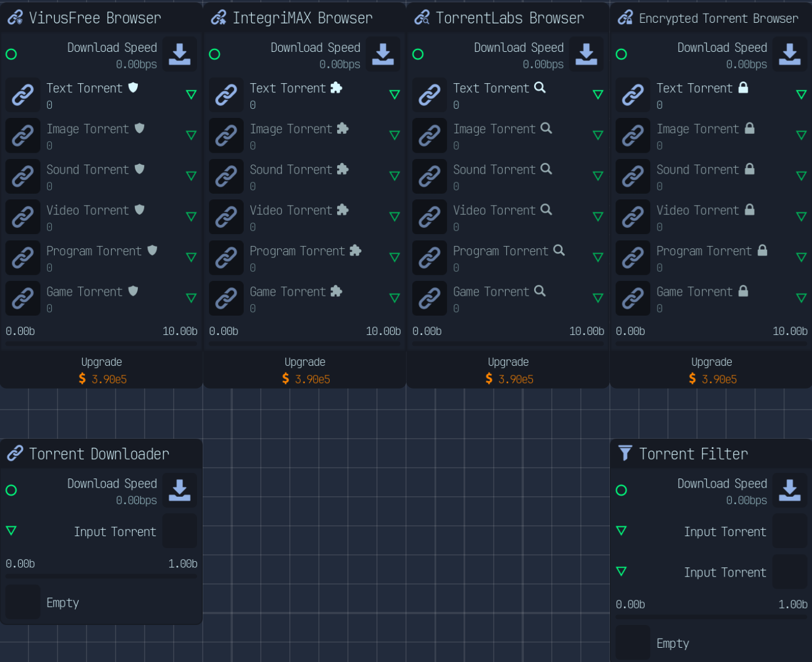This screenshot has width=812, height=662.
Task: Click the Video Torrent output triangle in IntegriMAX Browser
Action: (x=395, y=216)
